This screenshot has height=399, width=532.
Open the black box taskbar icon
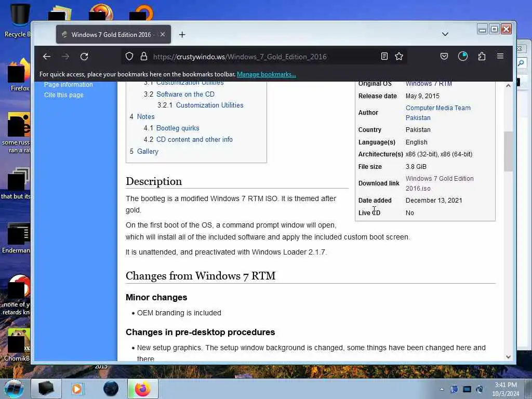click(46, 389)
